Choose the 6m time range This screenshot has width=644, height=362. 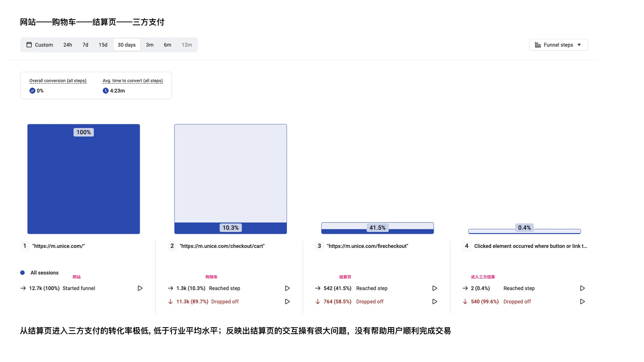click(168, 45)
